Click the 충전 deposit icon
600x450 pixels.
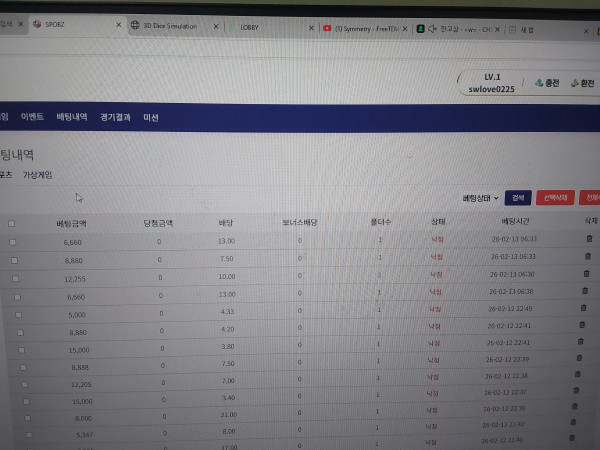[538, 83]
